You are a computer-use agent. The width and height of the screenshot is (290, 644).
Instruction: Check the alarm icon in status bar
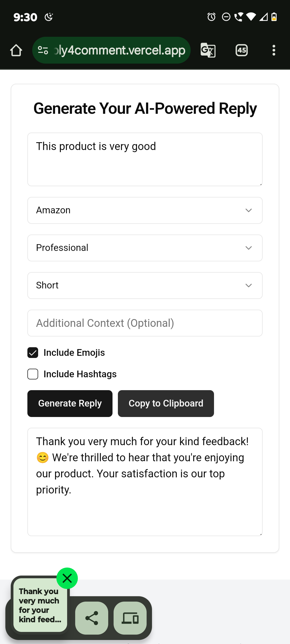point(212,17)
